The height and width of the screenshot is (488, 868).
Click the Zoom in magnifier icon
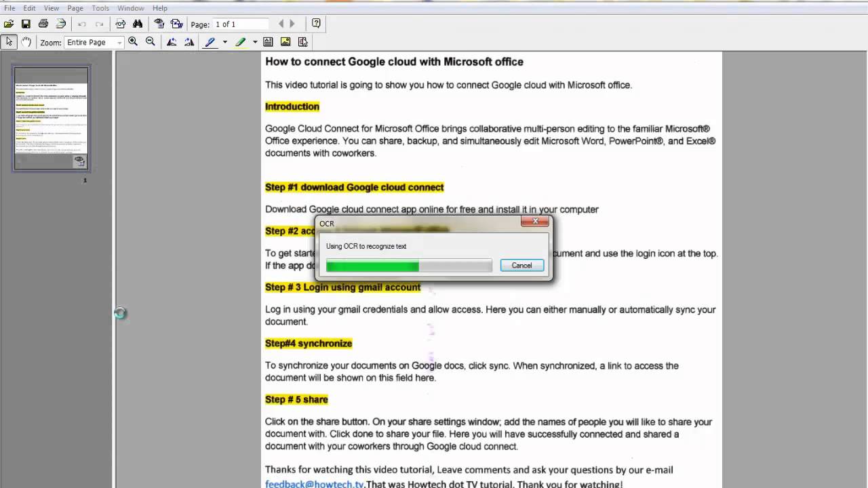tap(133, 42)
